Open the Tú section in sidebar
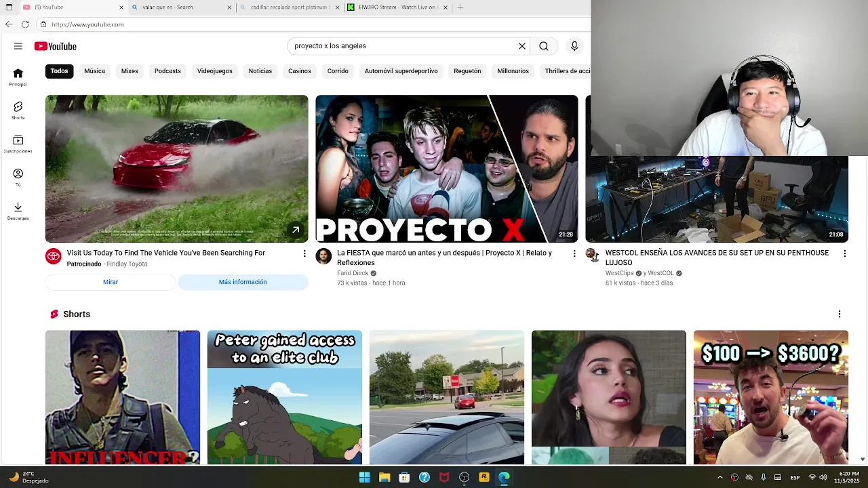This screenshot has height=488, width=868. tap(18, 178)
